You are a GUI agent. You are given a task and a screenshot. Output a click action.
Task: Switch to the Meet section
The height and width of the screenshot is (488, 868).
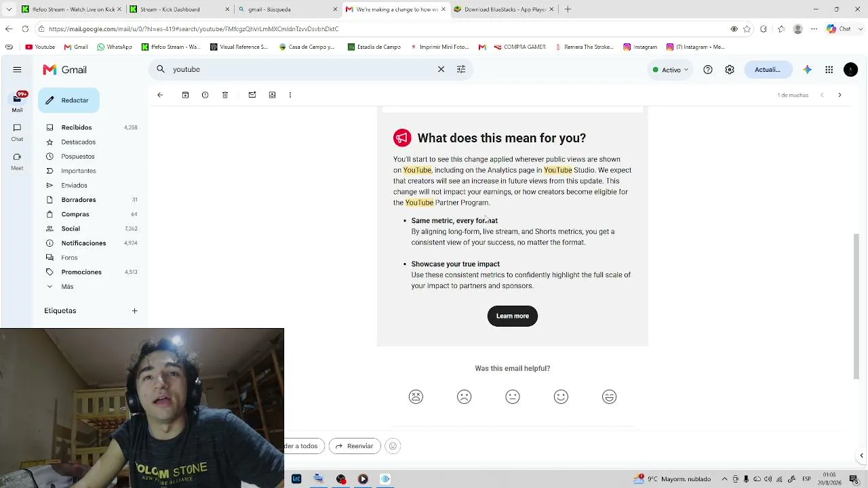(x=17, y=161)
